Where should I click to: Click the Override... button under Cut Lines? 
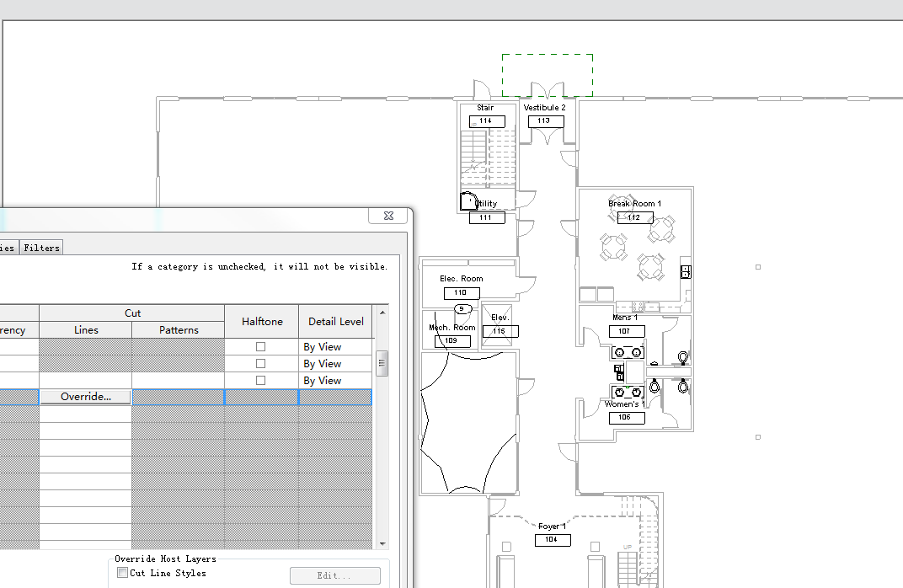(x=86, y=397)
